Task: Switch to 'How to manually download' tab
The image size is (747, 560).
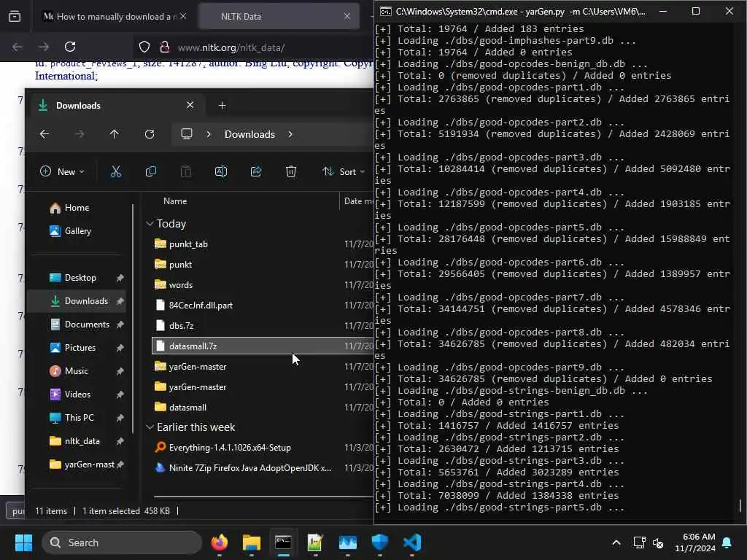Action: tap(113, 16)
